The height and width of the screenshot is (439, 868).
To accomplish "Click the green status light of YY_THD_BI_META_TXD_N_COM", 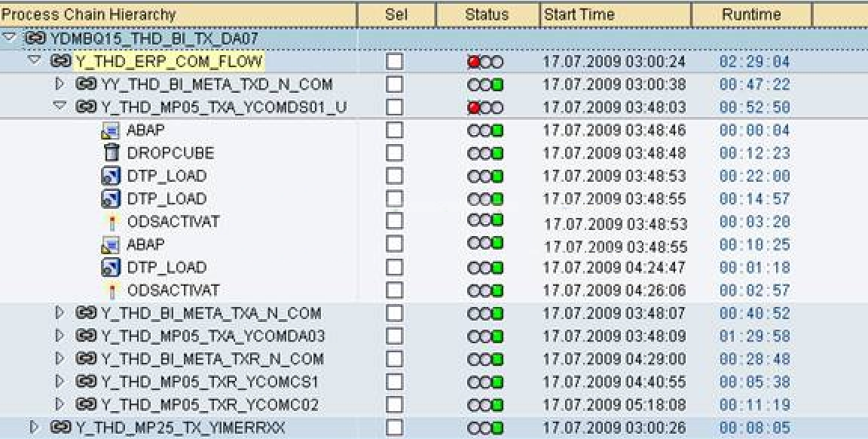I will 497,84.
